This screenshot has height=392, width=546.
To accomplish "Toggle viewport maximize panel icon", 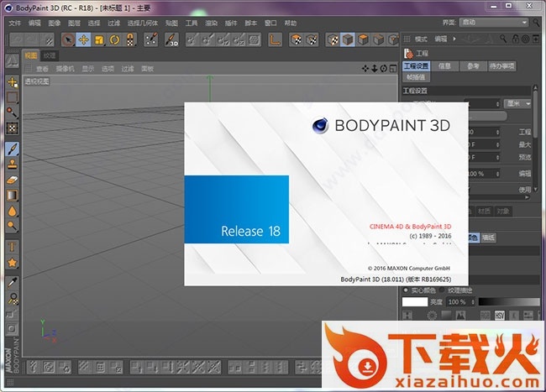I will (393, 69).
